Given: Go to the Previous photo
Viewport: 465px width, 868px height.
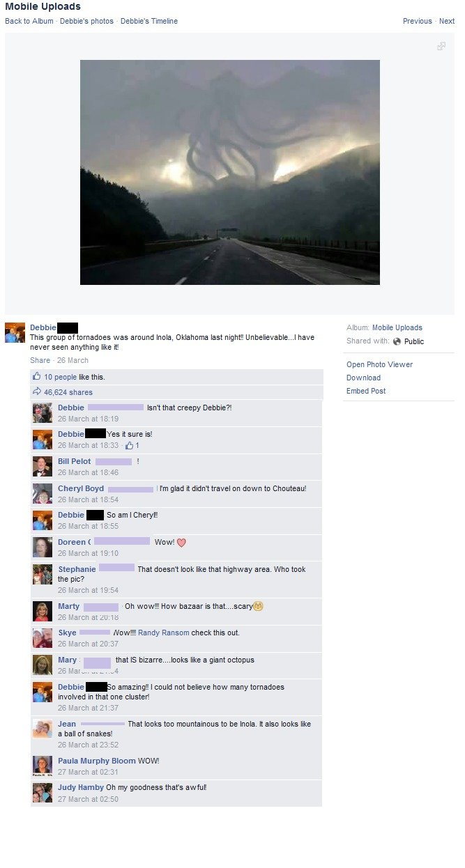Looking at the screenshot, I should [418, 21].
